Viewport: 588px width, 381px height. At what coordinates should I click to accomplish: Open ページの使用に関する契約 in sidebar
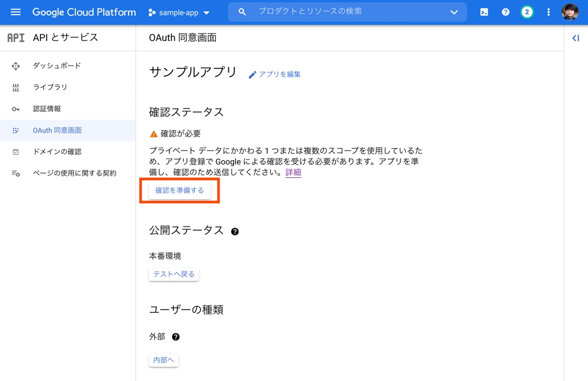click(x=74, y=173)
